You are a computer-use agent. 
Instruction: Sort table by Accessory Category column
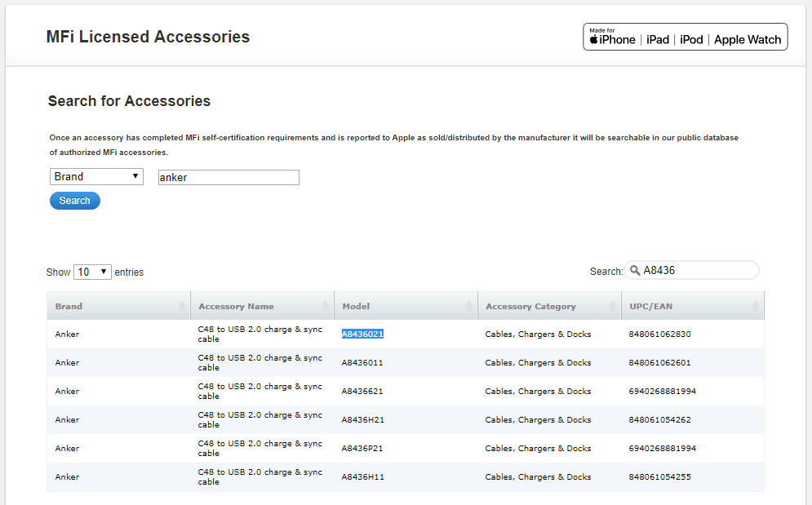[549, 306]
